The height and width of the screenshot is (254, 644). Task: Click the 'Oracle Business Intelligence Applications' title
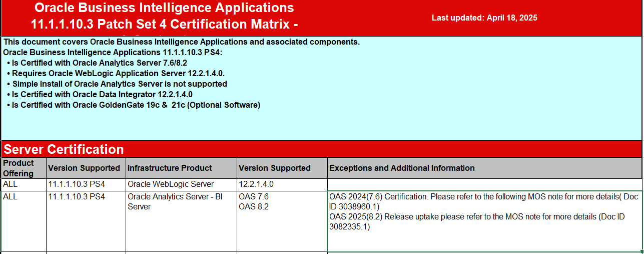[164, 8]
